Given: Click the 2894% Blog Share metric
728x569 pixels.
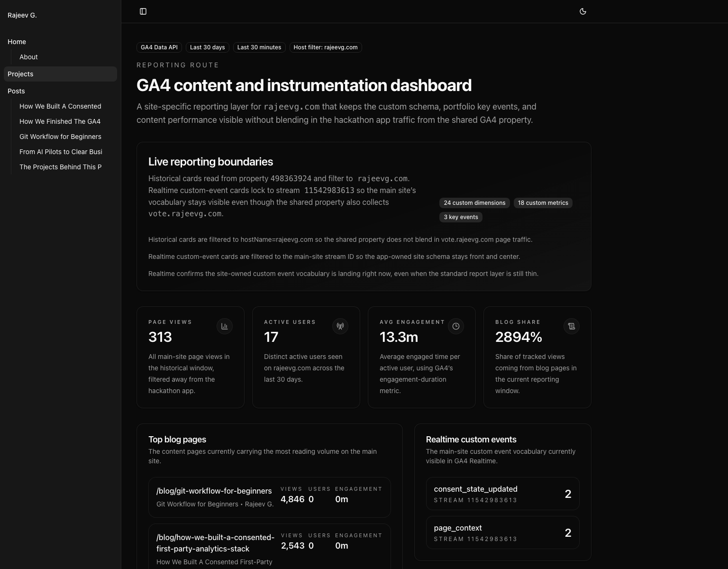Looking at the screenshot, I should [x=519, y=337].
